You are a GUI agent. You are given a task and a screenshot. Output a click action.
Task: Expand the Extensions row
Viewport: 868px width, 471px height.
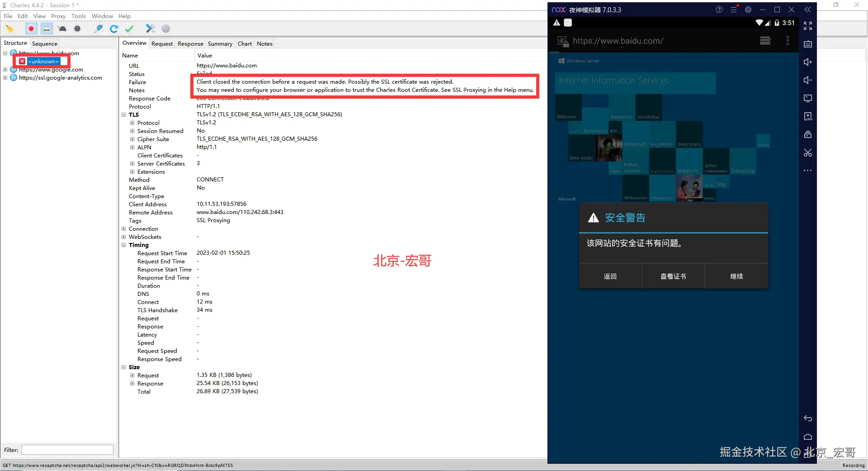132,171
